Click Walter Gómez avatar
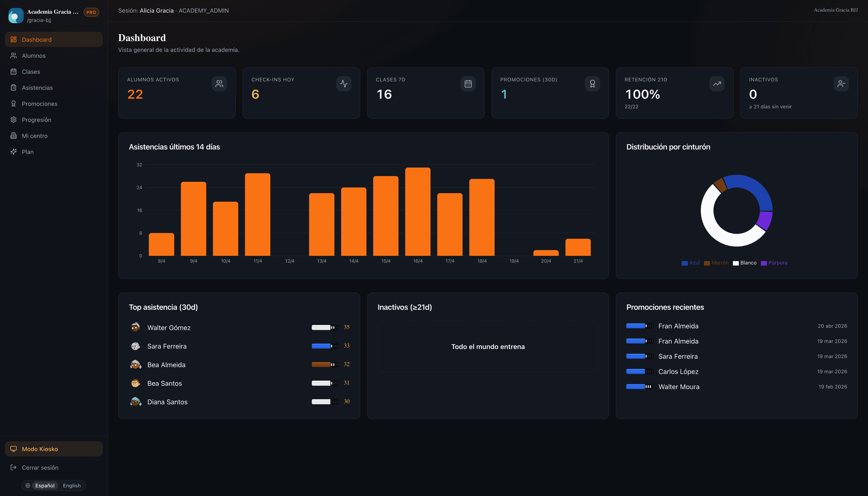 pyautogui.click(x=136, y=327)
